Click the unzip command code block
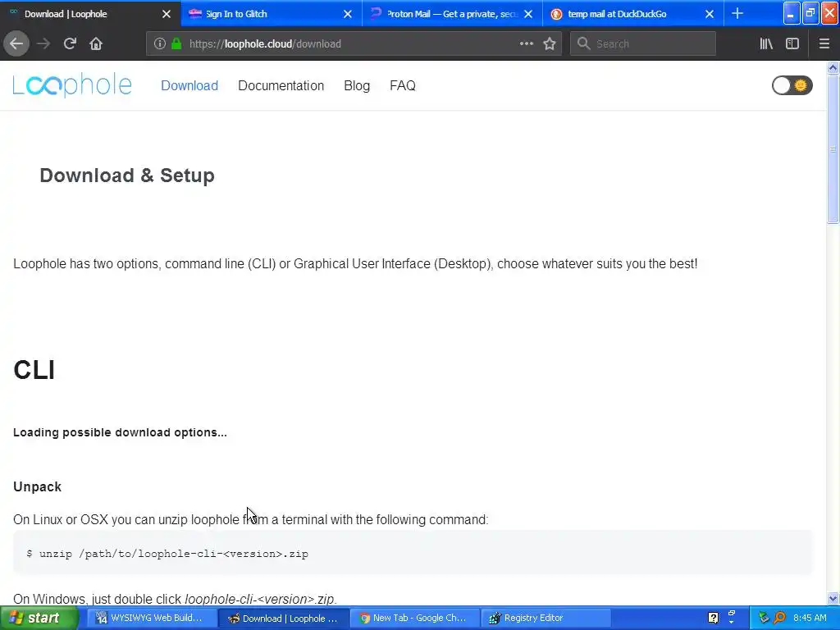This screenshot has width=840, height=630. pos(413,553)
